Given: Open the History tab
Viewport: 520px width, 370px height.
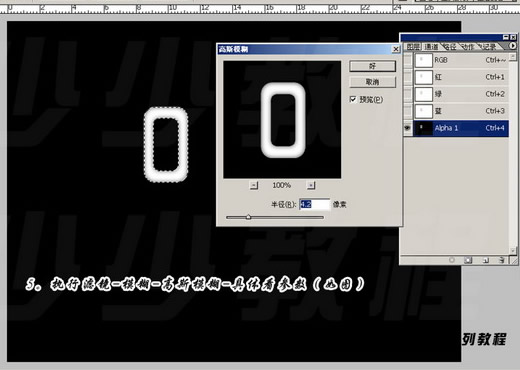Looking at the screenshot, I should (x=489, y=47).
